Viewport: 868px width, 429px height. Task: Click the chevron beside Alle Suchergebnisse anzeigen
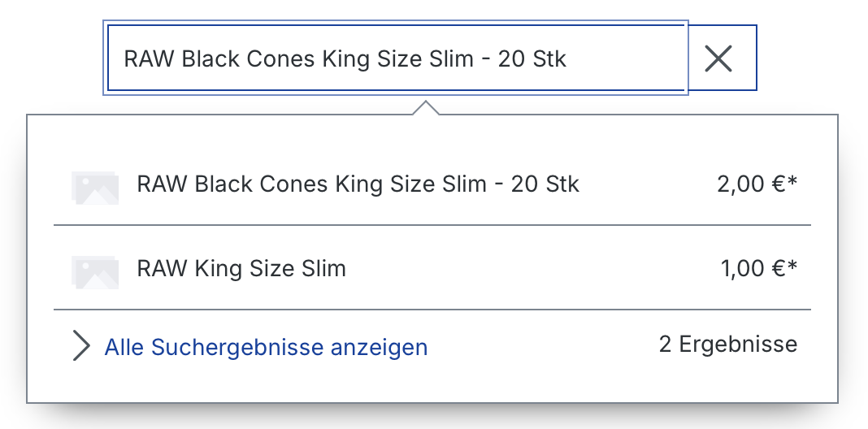coord(80,347)
